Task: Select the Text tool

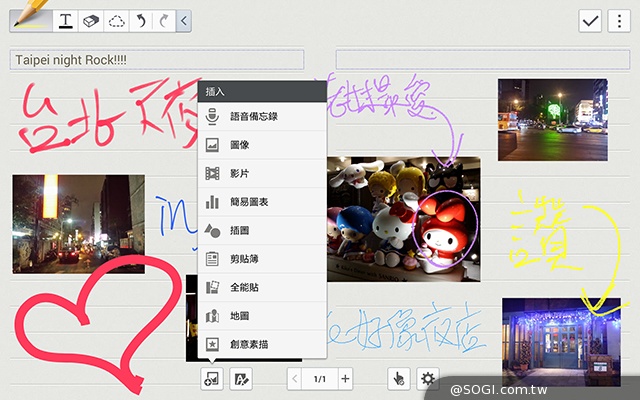Action: [65, 20]
